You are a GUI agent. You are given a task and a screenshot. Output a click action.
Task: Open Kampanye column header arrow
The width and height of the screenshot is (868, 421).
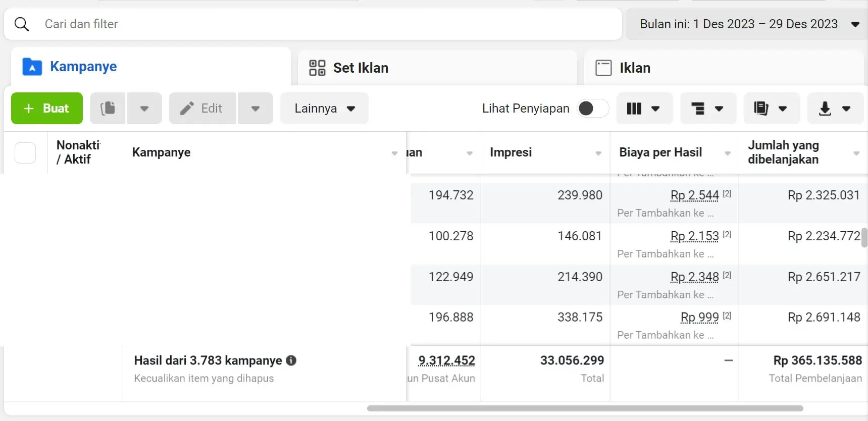[394, 153]
